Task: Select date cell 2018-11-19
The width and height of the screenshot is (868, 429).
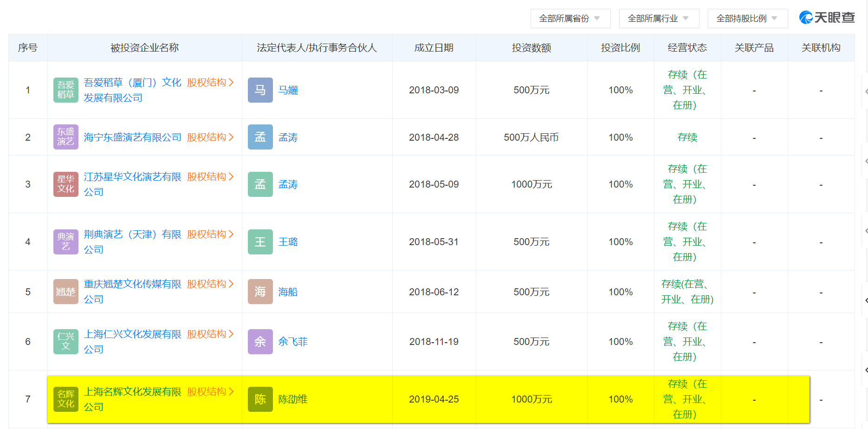Action: (x=434, y=342)
